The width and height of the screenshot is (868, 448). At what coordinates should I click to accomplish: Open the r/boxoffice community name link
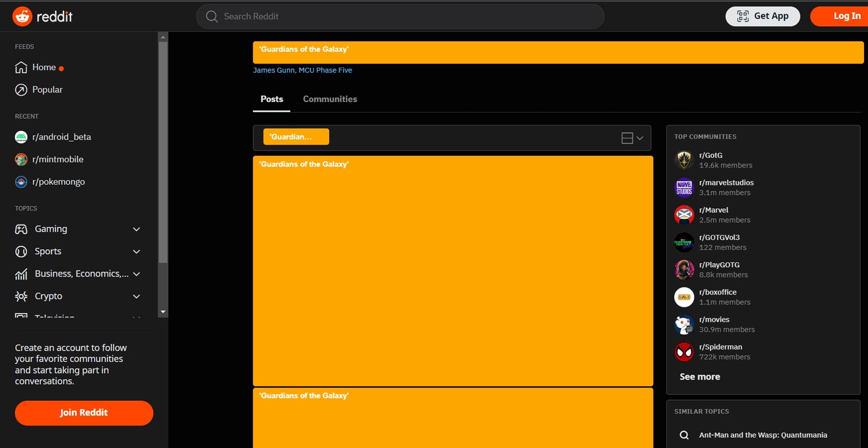(x=718, y=292)
